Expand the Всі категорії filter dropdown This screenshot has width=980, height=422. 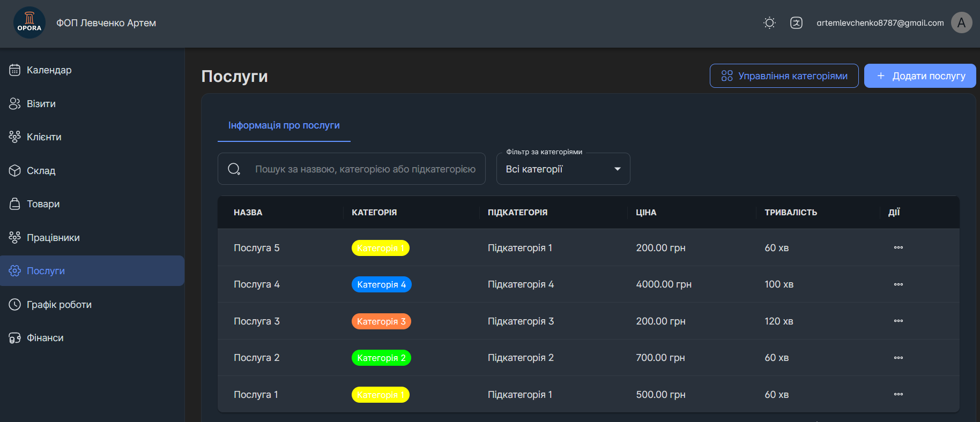tap(563, 169)
